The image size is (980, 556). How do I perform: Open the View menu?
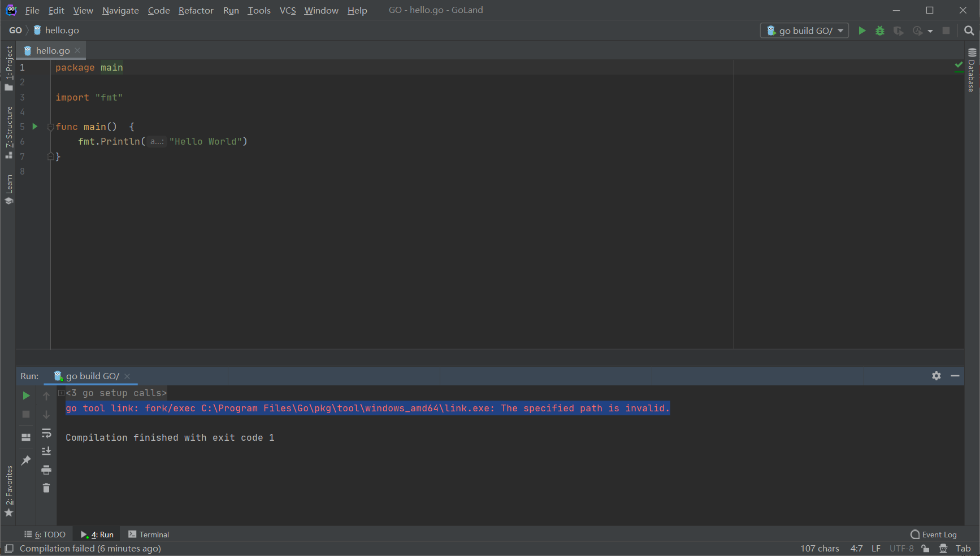click(83, 10)
